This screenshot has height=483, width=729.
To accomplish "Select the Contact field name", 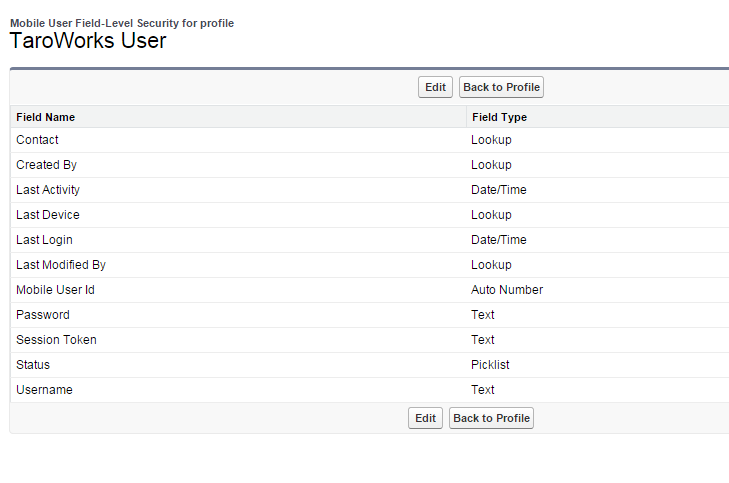I will [37, 140].
